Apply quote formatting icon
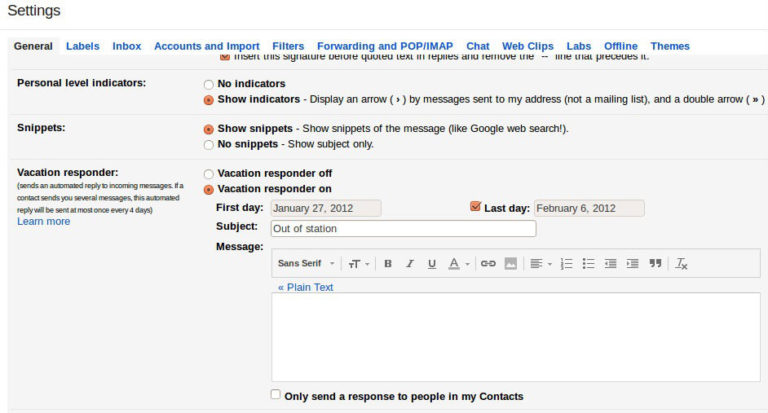The height and width of the screenshot is (413, 768). point(655,264)
